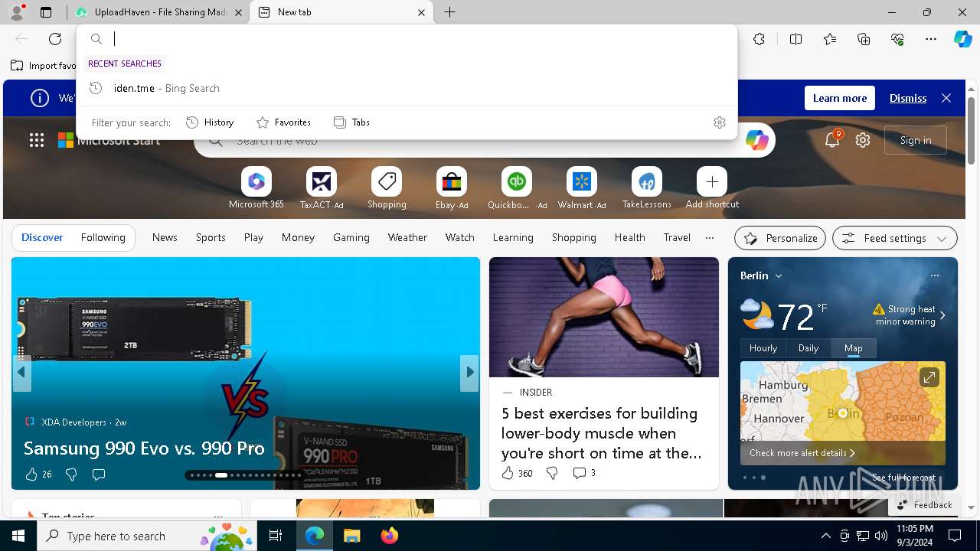Open the browser profile icon

pyautogui.click(x=17, y=12)
